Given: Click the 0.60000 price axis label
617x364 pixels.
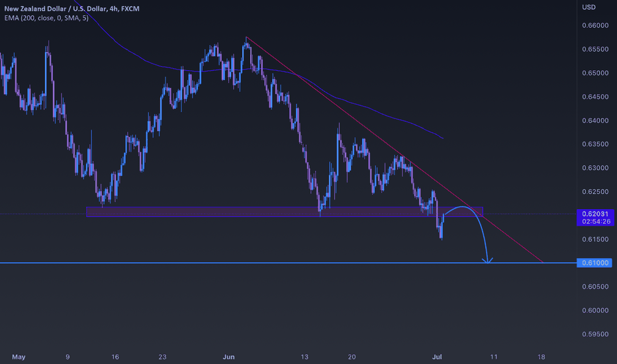Looking at the screenshot, I should pos(595,310).
